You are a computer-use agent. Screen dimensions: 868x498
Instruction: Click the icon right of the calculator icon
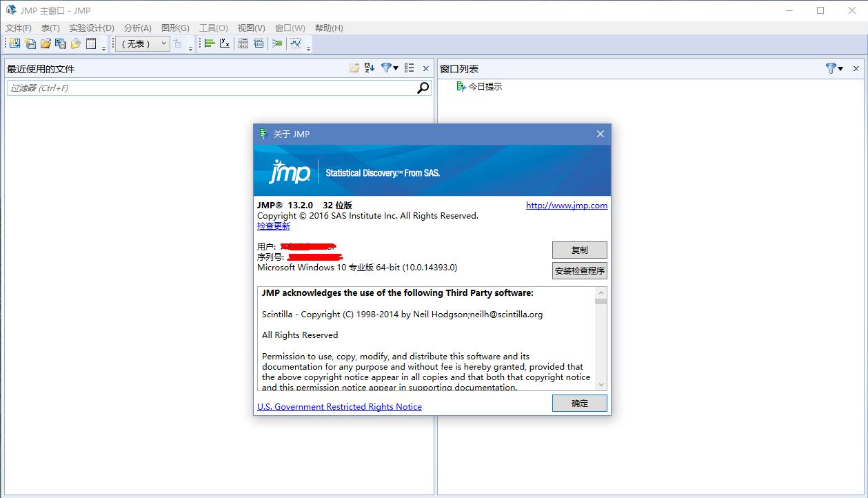pos(259,43)
